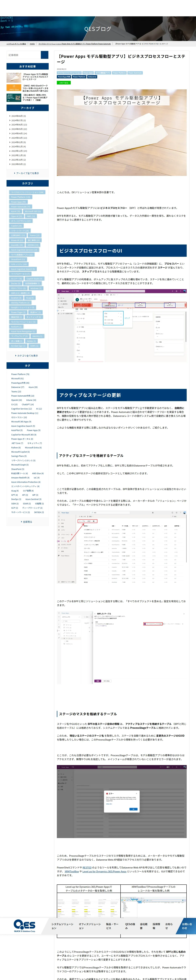
Task: Open システムソリューション in bottom navigation
Action: (x=62, y=926)
